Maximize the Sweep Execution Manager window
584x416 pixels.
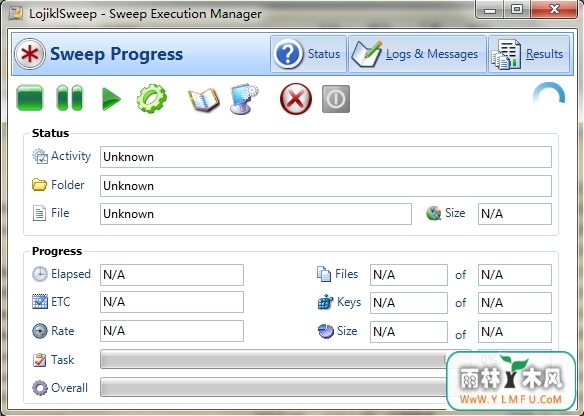click(517, 10)
